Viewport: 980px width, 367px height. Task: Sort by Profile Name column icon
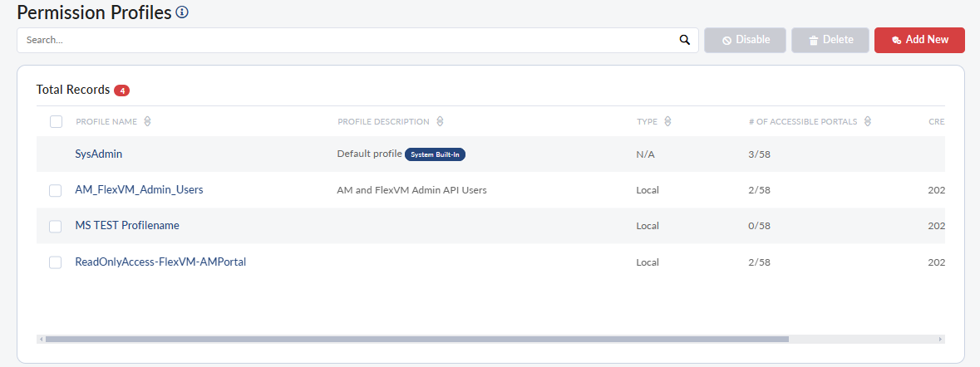[147, 122]
